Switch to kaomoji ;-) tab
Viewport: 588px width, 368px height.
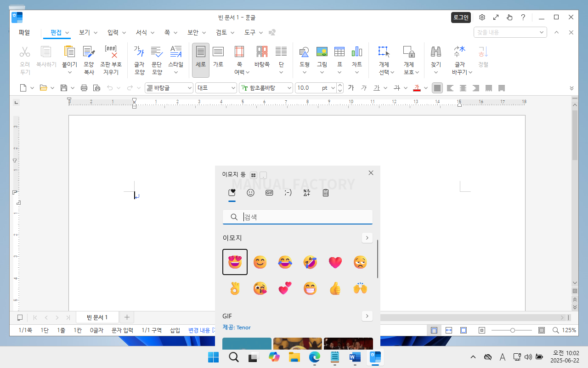tap(288, 193)
